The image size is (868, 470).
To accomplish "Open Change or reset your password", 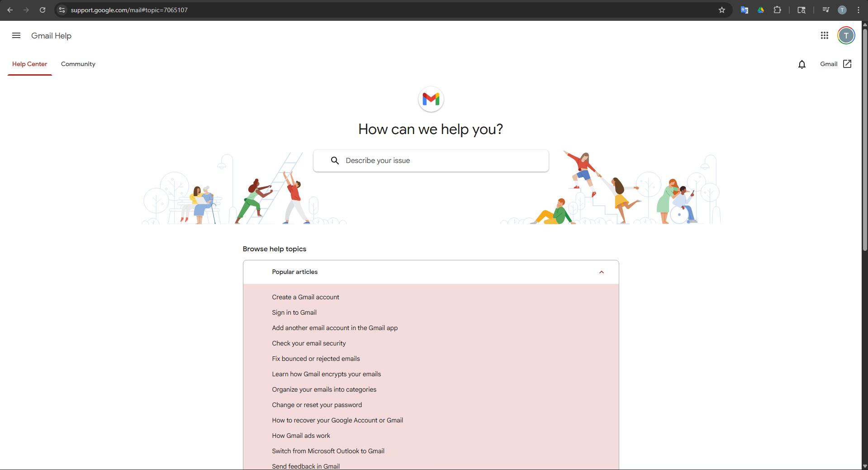I will (x=317, y=405).
